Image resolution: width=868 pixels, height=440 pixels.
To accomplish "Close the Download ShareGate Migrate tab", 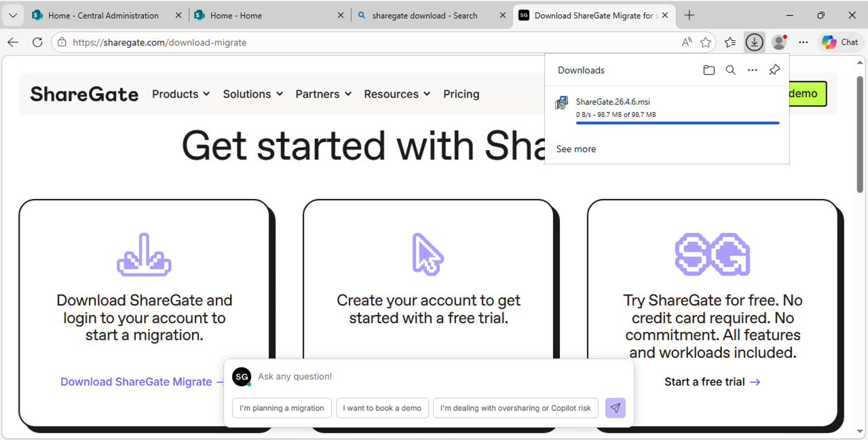I will 664,16.
